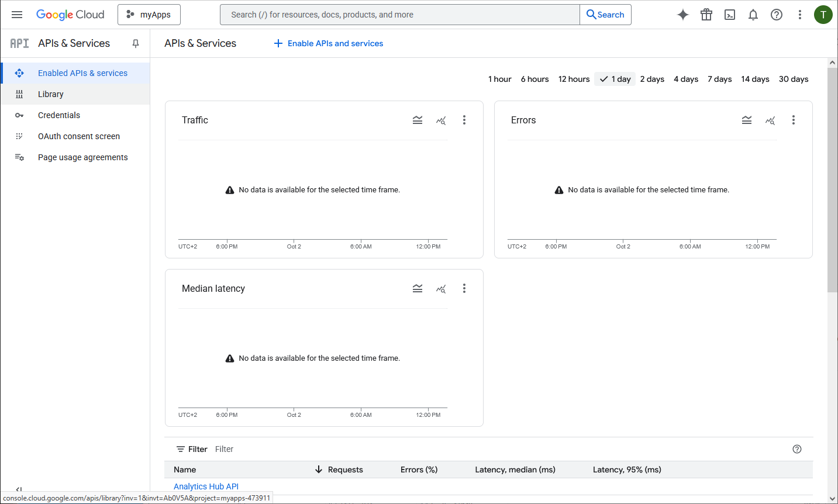Open the Google Cloud navigation menu
Viewport: 838px width, 504px height.
(x=17, y=15)
